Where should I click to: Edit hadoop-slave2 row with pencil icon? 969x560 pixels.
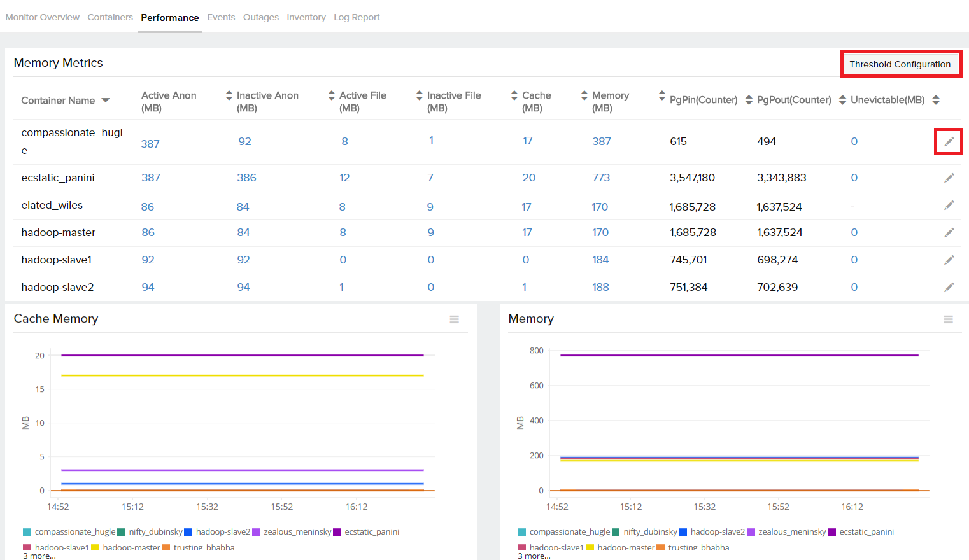[x=949, y=287]
